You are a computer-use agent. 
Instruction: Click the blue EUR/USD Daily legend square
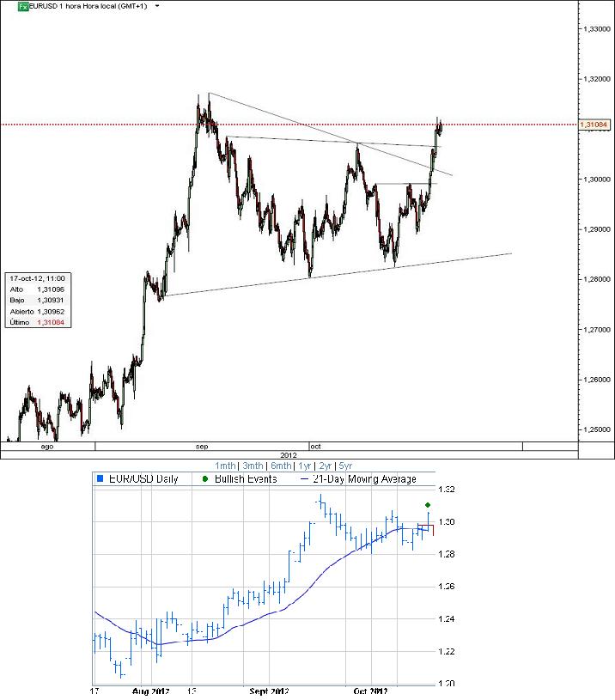[x=100, y=479]
